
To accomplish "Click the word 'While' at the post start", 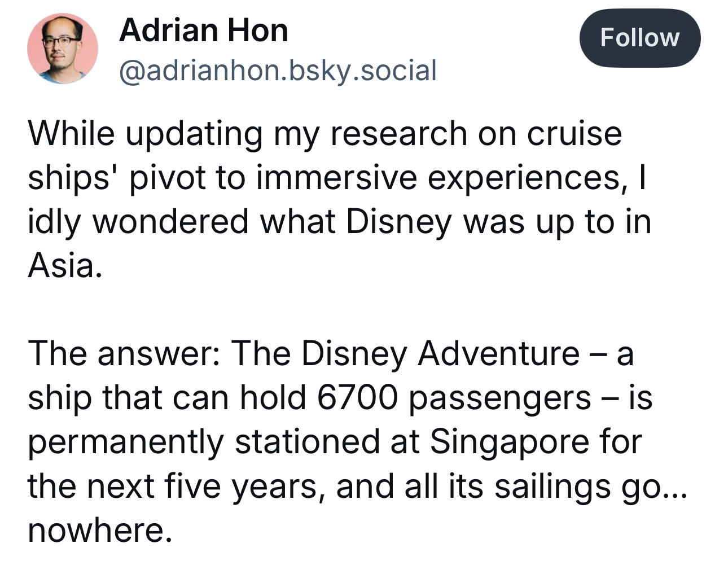I will coord(71,133).
